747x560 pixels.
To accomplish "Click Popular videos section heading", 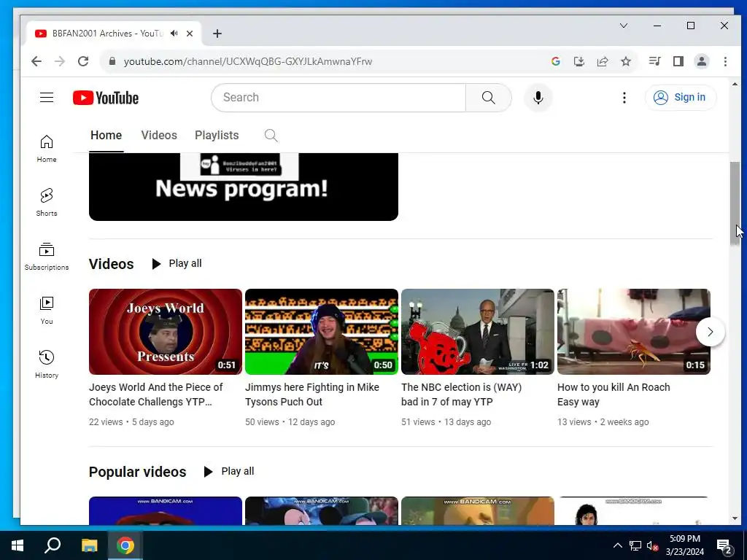I will [137, 472].
